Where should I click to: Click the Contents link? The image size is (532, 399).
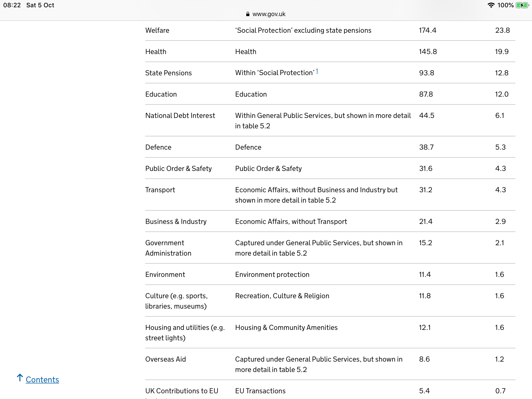42,380
